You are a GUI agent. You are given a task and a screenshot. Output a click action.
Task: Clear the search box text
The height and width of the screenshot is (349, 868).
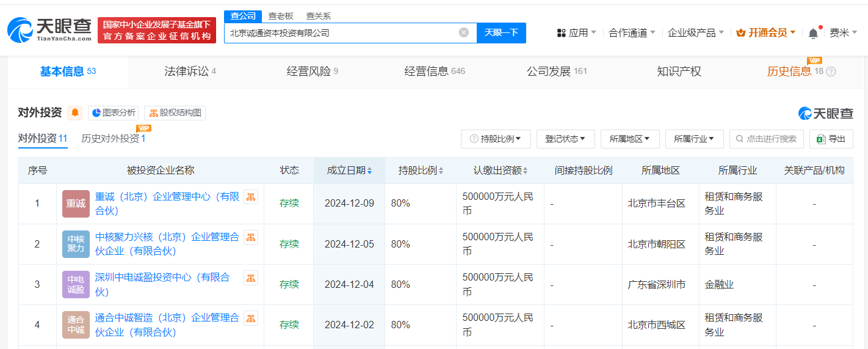pos(464,32)
